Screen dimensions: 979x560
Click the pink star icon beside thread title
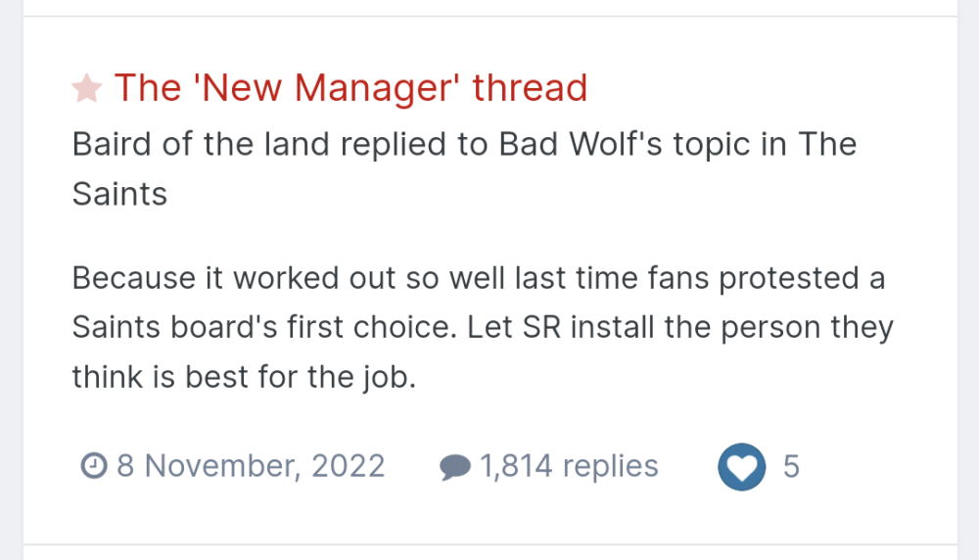tap(87, 89)
